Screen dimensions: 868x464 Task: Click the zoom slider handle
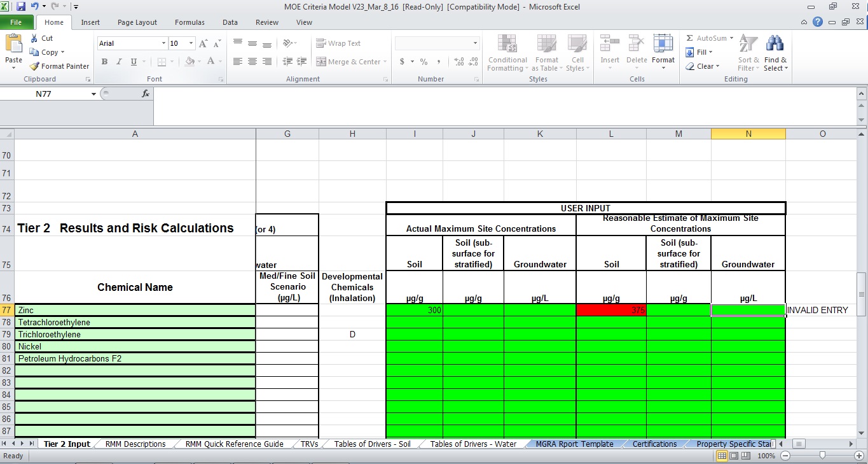pos(823,456)
